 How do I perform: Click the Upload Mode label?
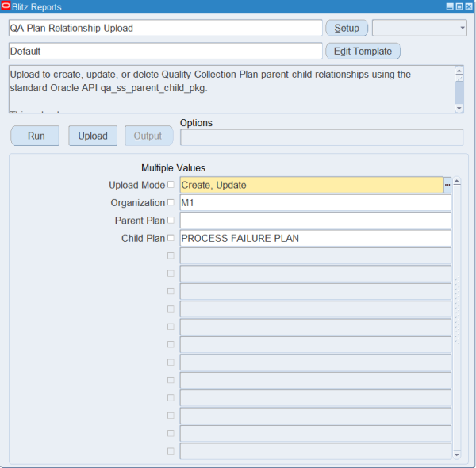click(137, 185)
